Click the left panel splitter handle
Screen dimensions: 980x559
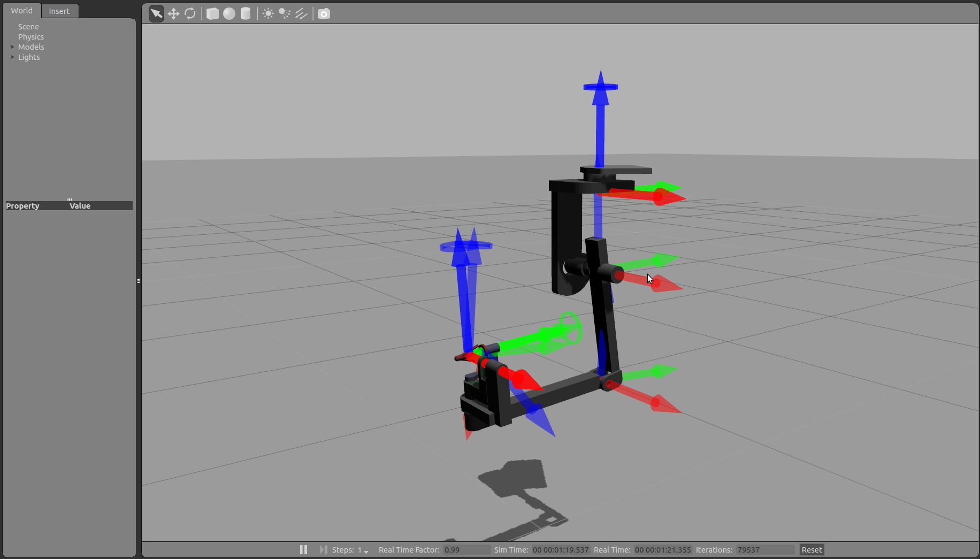pos(139,280)
